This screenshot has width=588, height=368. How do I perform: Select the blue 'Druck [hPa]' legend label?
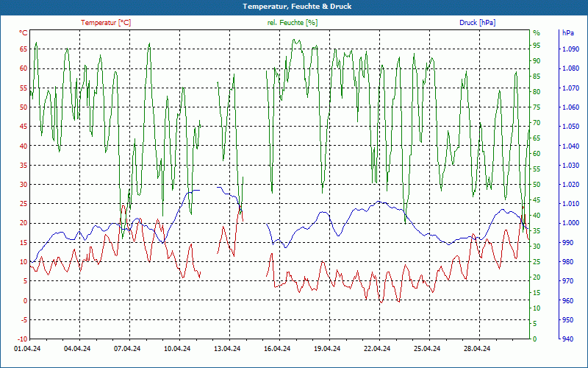[x=477, y=23]
